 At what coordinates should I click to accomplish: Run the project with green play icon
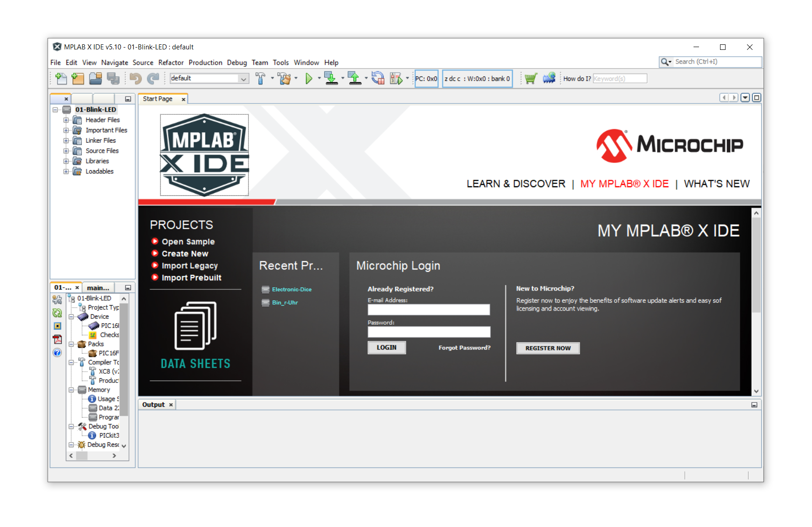(309, 79)
